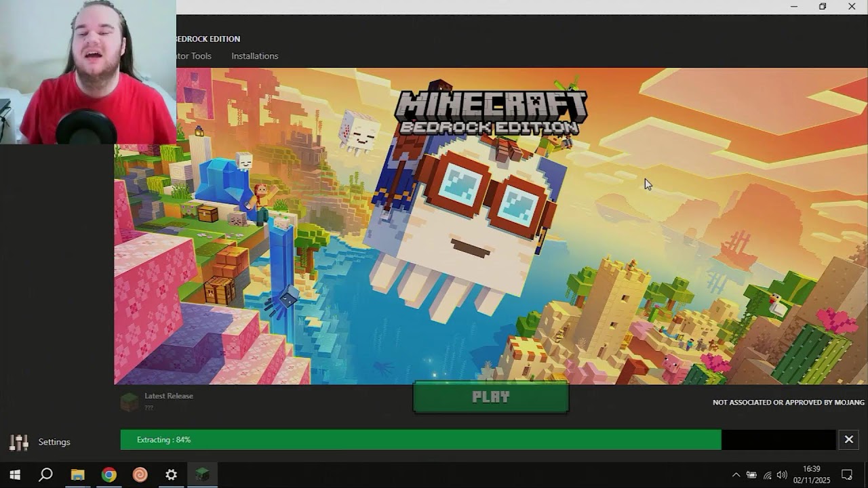
Task: Open Windows Search from the taskbar
Action: click(x=46, y=475)
